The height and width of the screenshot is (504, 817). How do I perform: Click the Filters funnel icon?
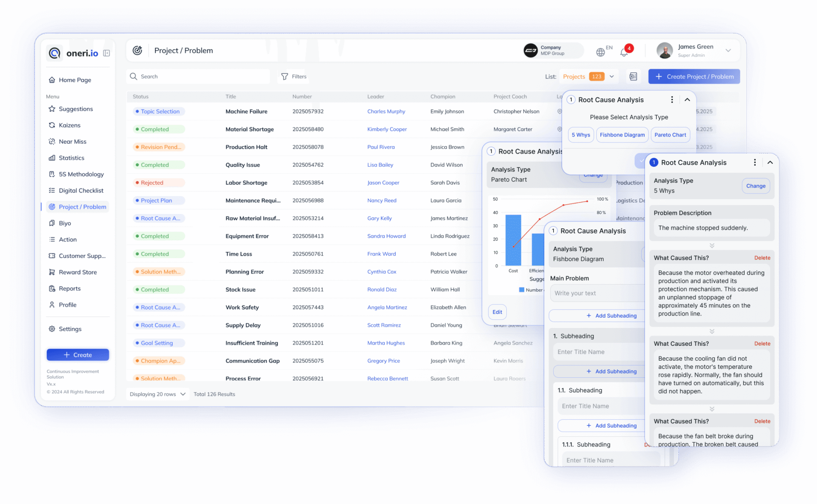click(285, 77)
